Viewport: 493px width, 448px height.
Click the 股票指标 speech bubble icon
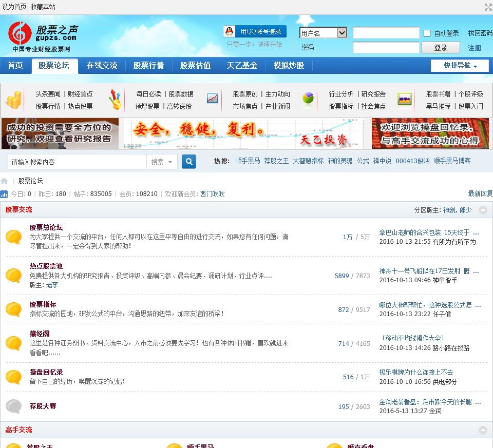tap(14, 309)
